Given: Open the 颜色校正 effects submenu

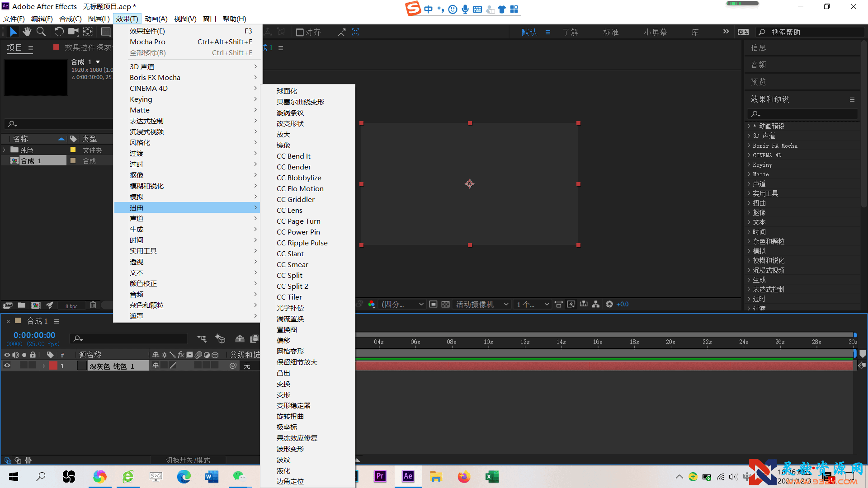Looking at the screenshot, I should point(187,283).
